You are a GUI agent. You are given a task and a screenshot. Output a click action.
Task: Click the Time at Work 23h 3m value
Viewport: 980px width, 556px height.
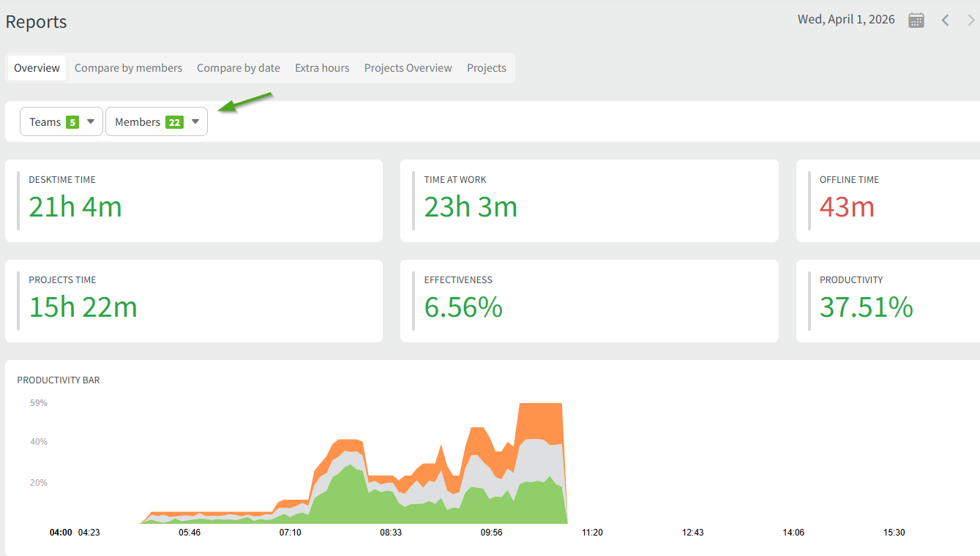471,207
